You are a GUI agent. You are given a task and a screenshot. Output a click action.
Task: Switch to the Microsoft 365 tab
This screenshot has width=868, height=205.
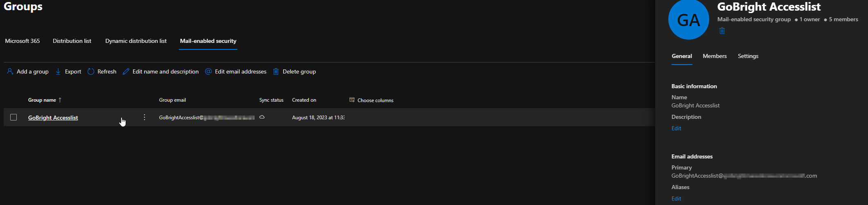[23, 41]
